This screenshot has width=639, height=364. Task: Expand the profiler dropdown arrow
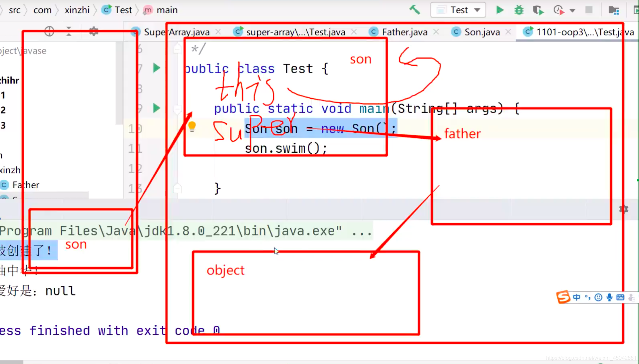tap(572, 11)
